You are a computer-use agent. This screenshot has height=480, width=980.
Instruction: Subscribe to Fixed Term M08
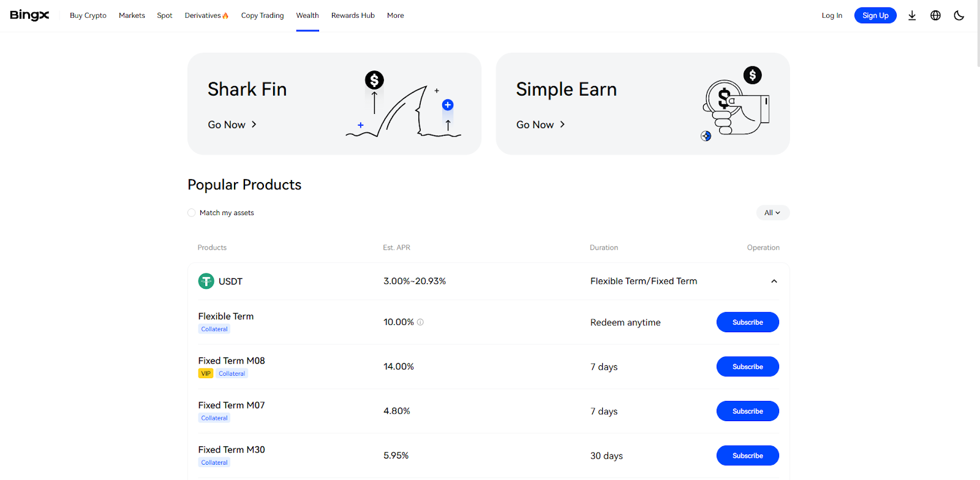coord(748,367)
